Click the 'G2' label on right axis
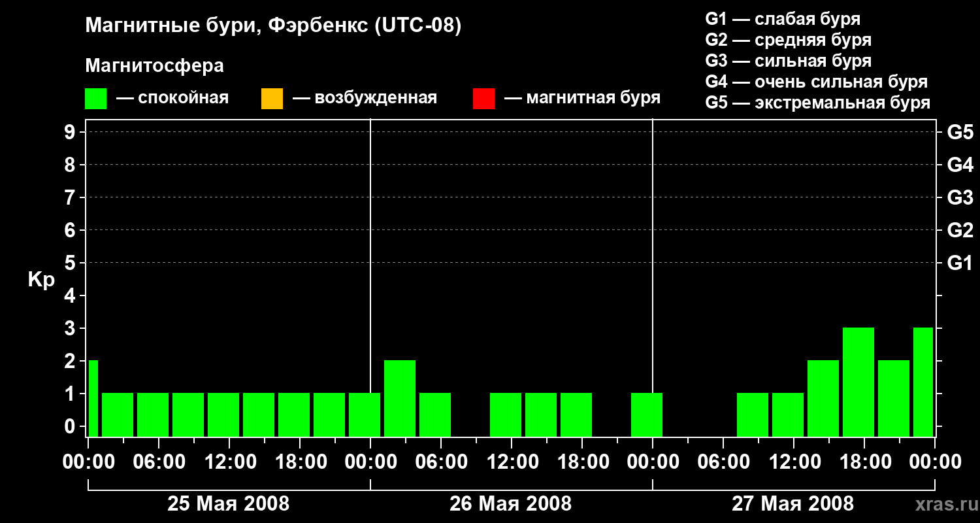 pyautogui.click(x=960, y=230)
